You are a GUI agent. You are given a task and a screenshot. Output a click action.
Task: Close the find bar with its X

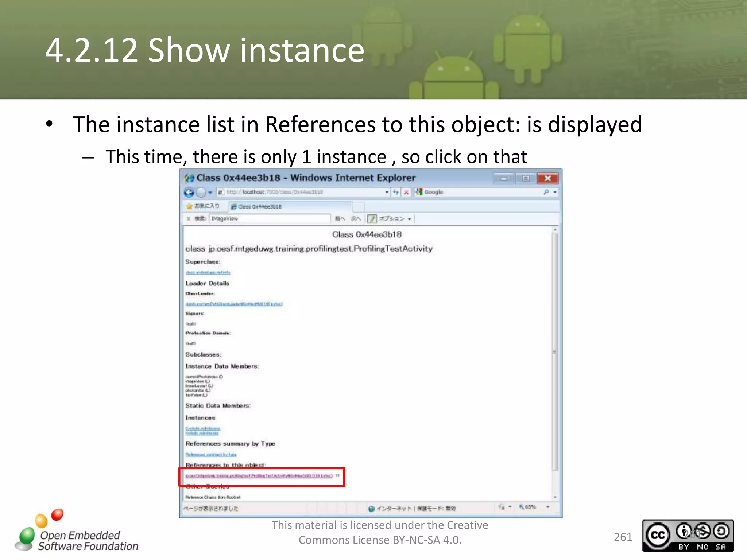188,219
